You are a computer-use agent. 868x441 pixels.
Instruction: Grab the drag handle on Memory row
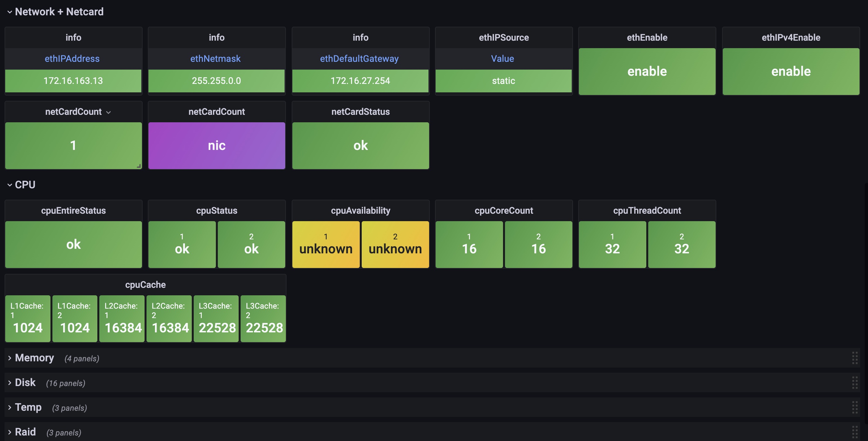coord(855,358)
